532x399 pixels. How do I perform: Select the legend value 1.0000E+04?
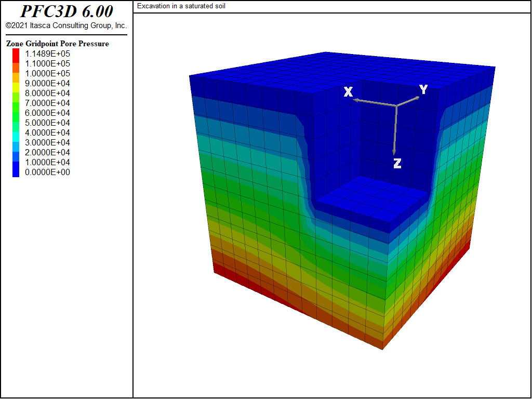47,162
